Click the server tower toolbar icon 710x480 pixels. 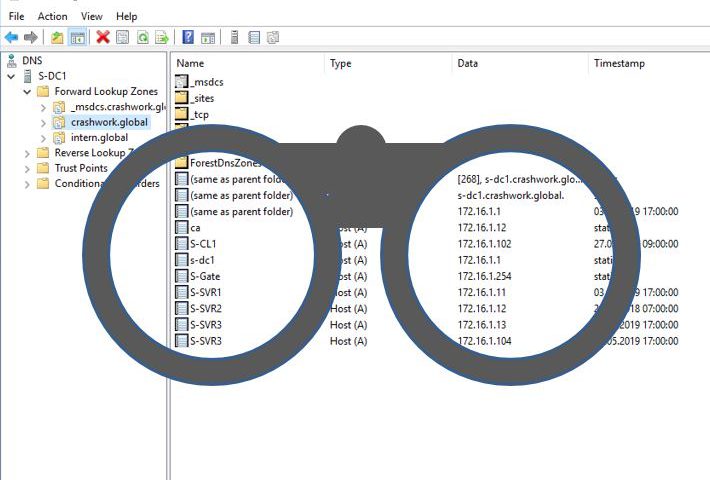234,37
